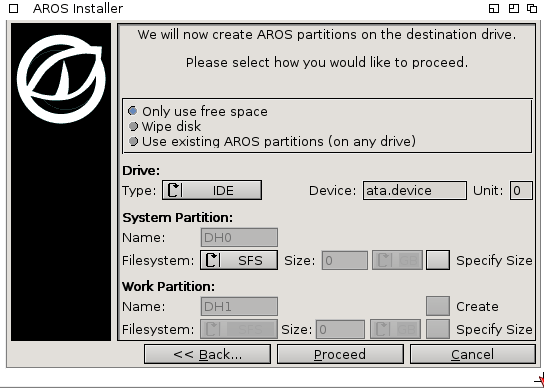The image size is (544, 388).
Task: Click the zoom window gadget in title bar
Action: [513, 8]
